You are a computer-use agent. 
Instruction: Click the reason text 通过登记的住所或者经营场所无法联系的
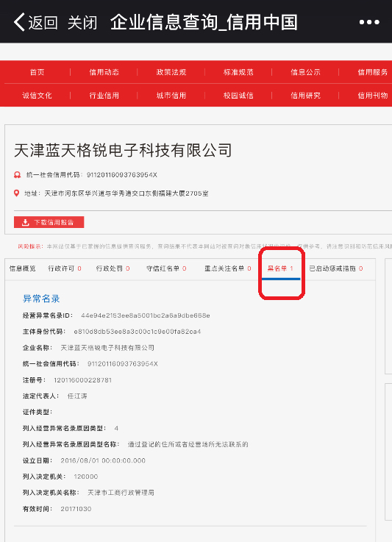coord(188,444)
